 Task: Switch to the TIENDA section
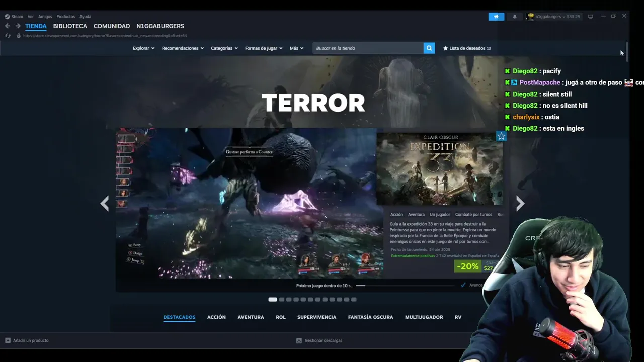(36, 26)
